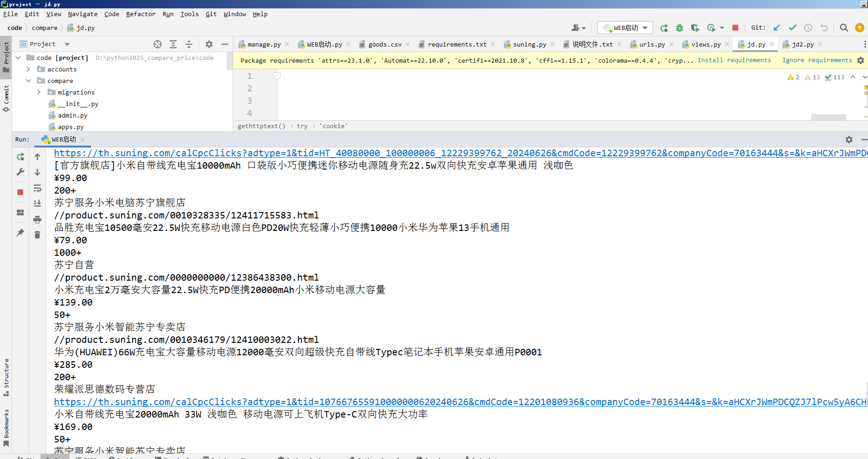
Task: Open admin.py in project tree
Action: 72,115
